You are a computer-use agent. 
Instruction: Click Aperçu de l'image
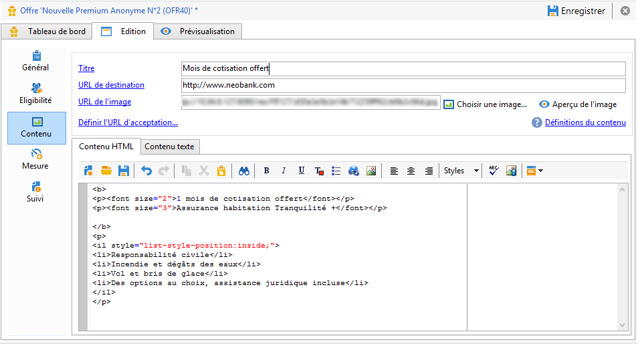(x=578, y=104)
